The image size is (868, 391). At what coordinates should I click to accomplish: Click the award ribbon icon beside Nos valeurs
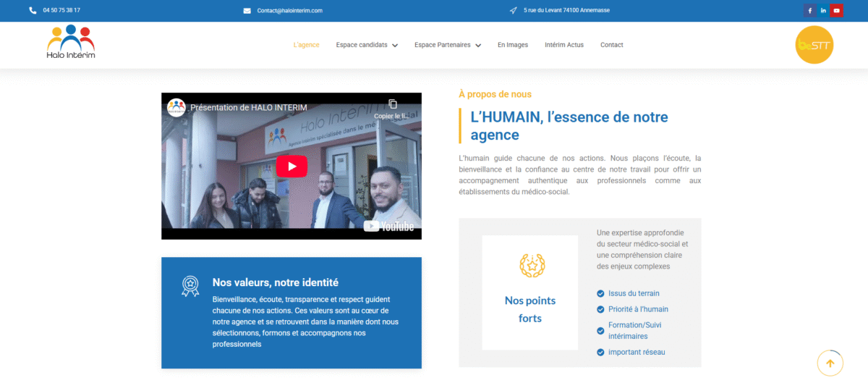190,286
